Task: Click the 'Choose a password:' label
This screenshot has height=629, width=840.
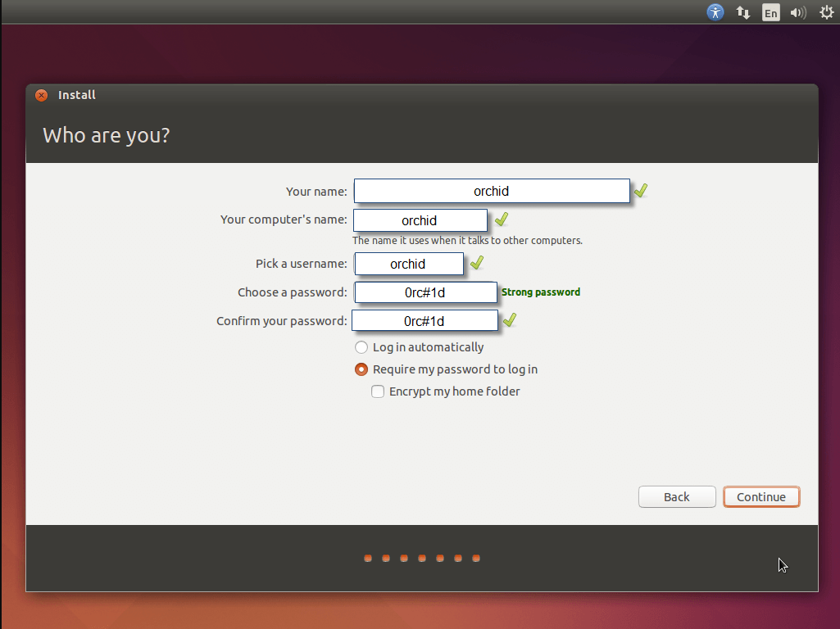Action: click(x=292, y=292)
